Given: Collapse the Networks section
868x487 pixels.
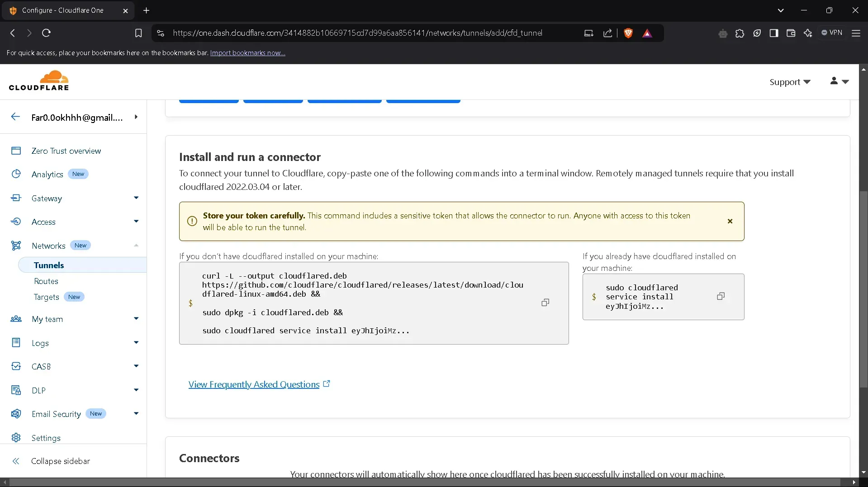Looking at the screenshot, I should 136,246.
